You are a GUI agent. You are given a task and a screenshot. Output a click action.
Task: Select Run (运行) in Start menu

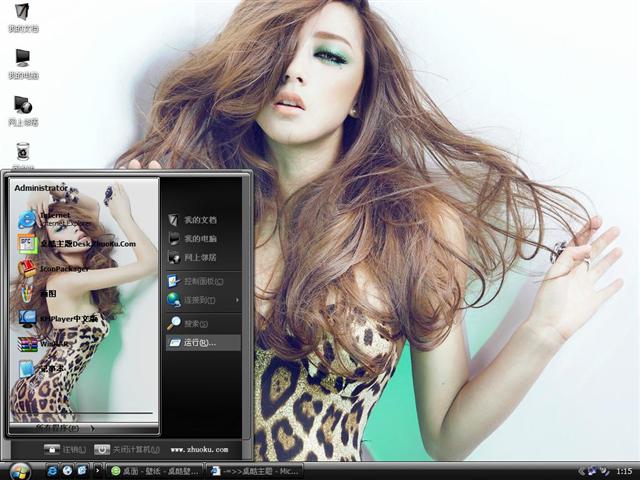pos(203,342)
